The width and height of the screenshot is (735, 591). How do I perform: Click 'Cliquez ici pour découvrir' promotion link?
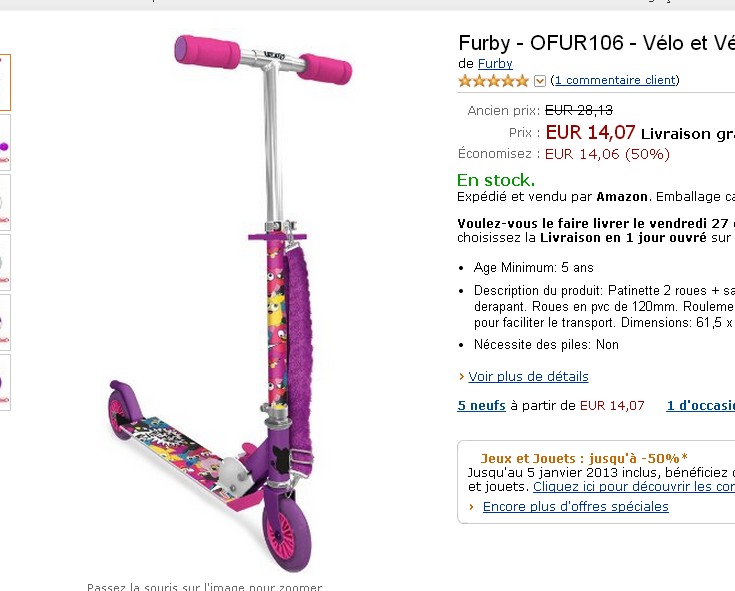[x=634, y=486]
